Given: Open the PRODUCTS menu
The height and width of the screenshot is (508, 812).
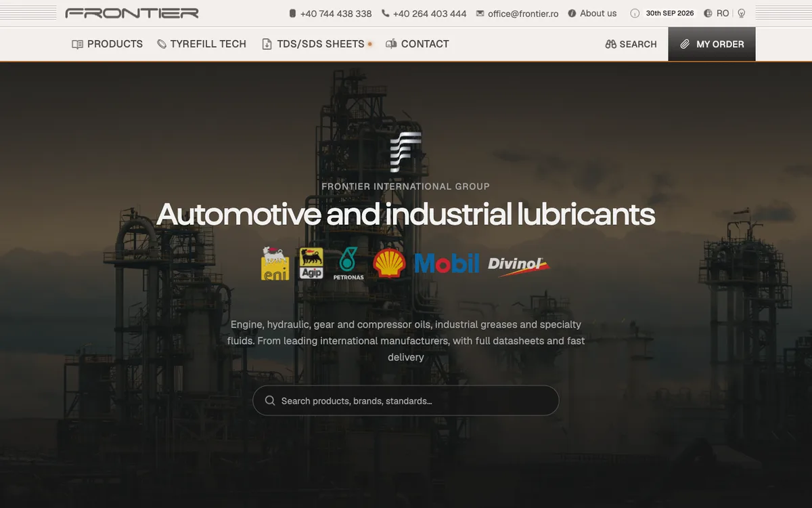Looking at the screenshot, I should [108, 44].
